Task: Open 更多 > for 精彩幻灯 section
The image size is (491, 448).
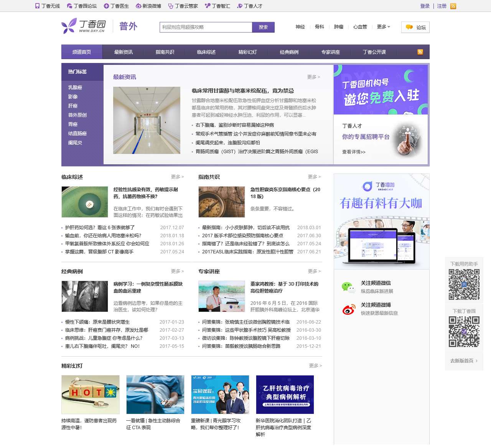Action: [x=315, y=366]
